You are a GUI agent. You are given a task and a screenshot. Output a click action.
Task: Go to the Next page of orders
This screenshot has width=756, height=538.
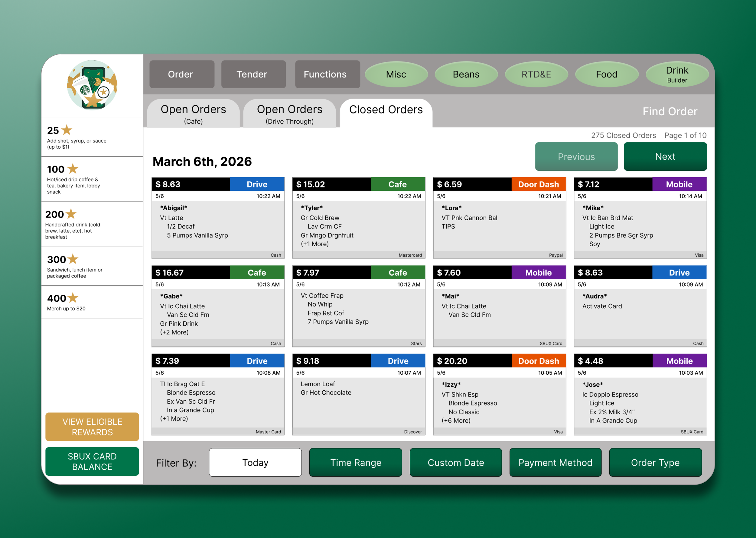(665, 157)
